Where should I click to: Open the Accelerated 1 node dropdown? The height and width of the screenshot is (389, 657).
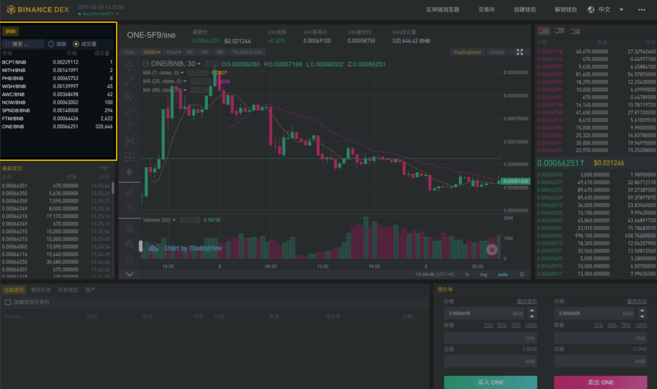click(98, 14)
